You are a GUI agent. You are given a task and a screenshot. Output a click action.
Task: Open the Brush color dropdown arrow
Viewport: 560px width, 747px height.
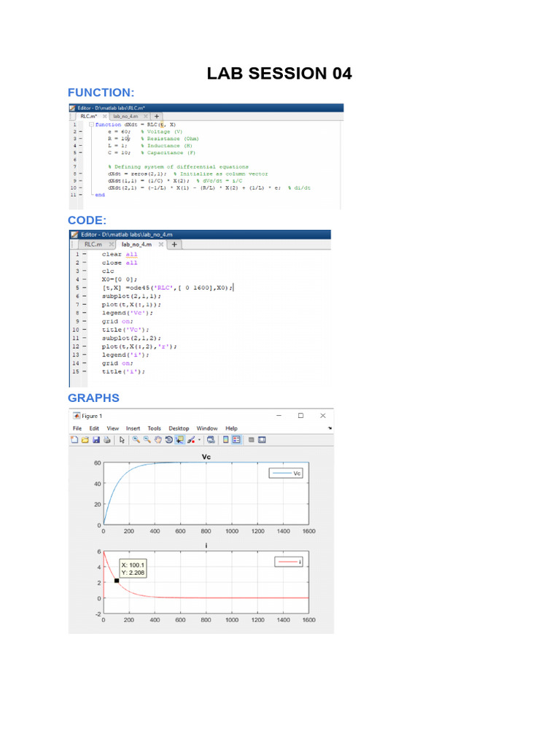click(x=199, y=440)
